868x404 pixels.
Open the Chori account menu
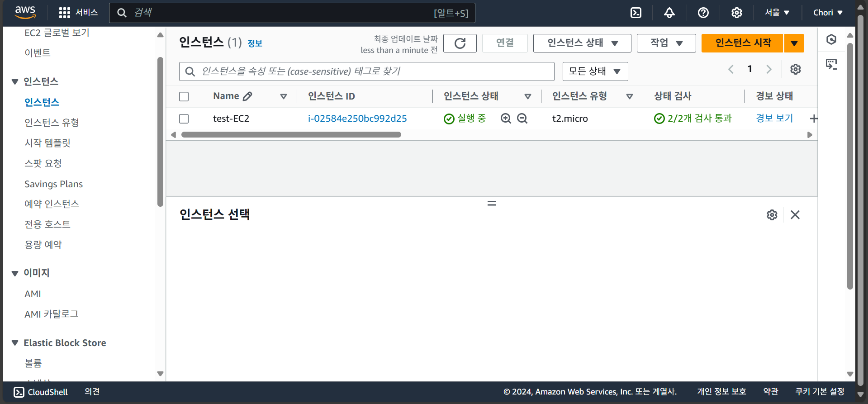click(828, 13)
